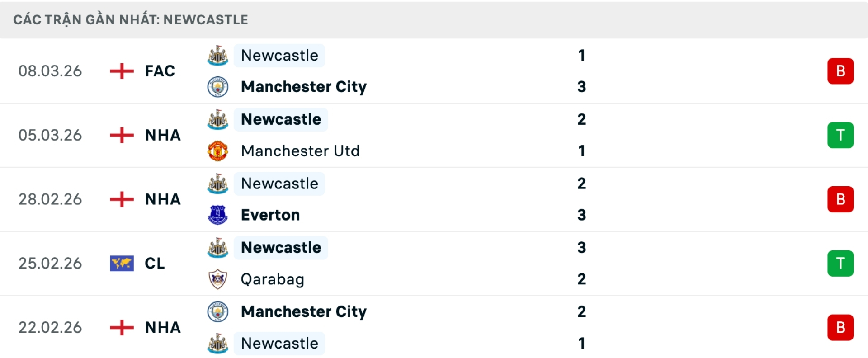868x358 pixels.
Task: Click the Newcastle club crest in the FAC match
Action: tap(217, 55)
